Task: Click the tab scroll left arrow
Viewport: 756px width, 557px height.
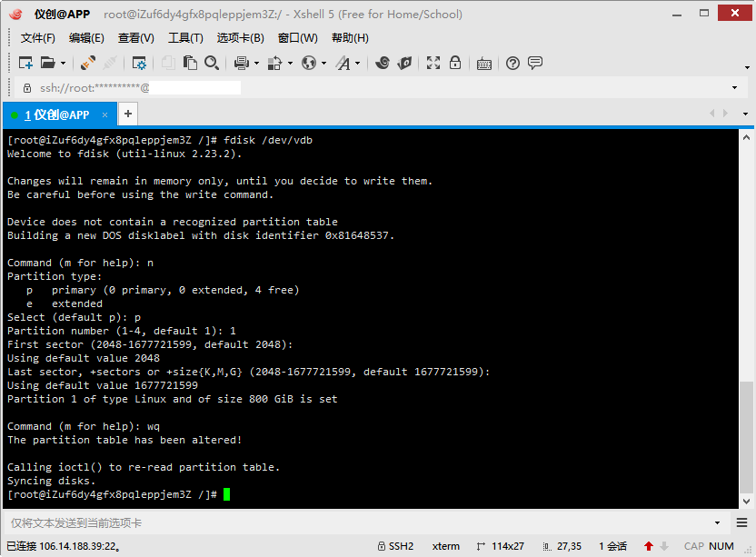Action: point(711,114)
